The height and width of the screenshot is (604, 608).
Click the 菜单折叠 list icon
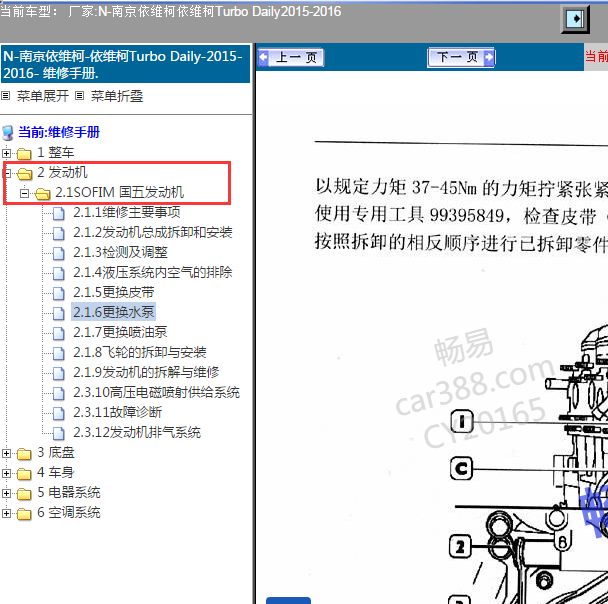[79, 95]
